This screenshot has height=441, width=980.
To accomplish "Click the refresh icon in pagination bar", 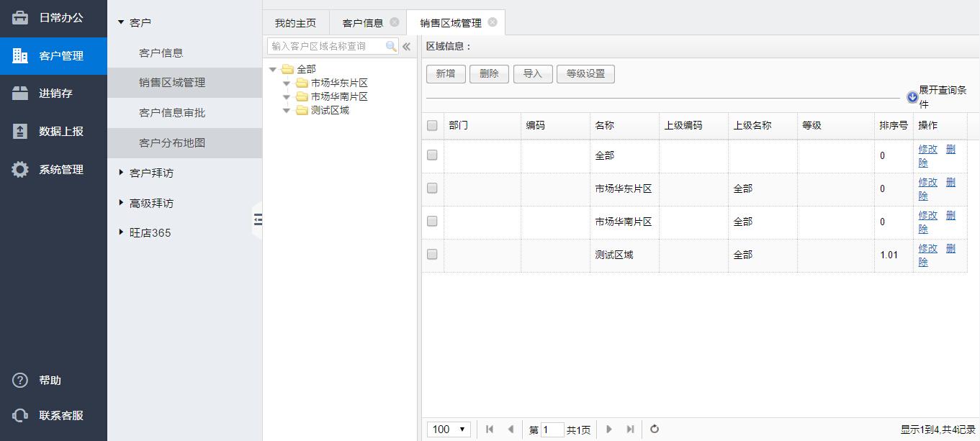I will 655,429.
